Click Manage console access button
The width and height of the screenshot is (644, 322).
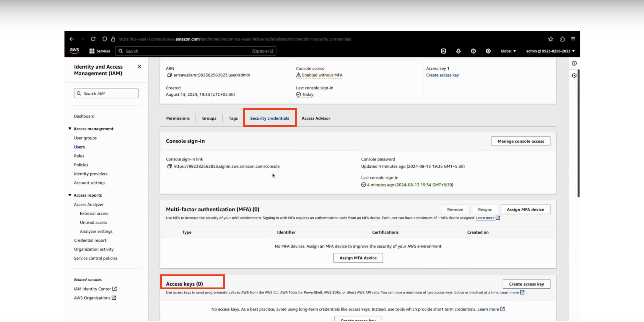tap(521, 141)
